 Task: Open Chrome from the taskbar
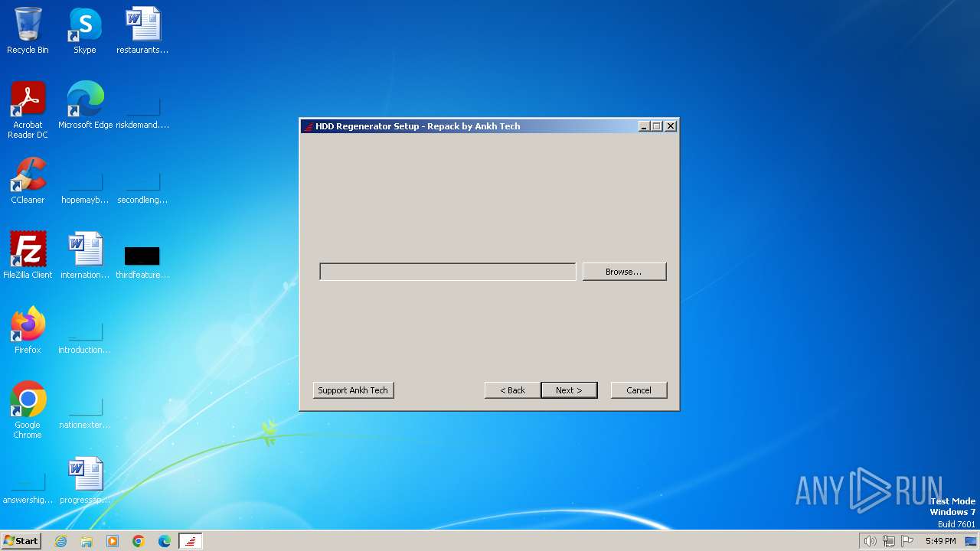[x=139, y=541]
